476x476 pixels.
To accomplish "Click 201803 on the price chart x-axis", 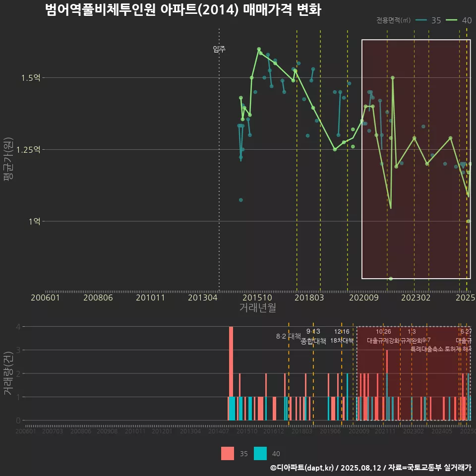I will pyautogui.click(x=309, y=297).
